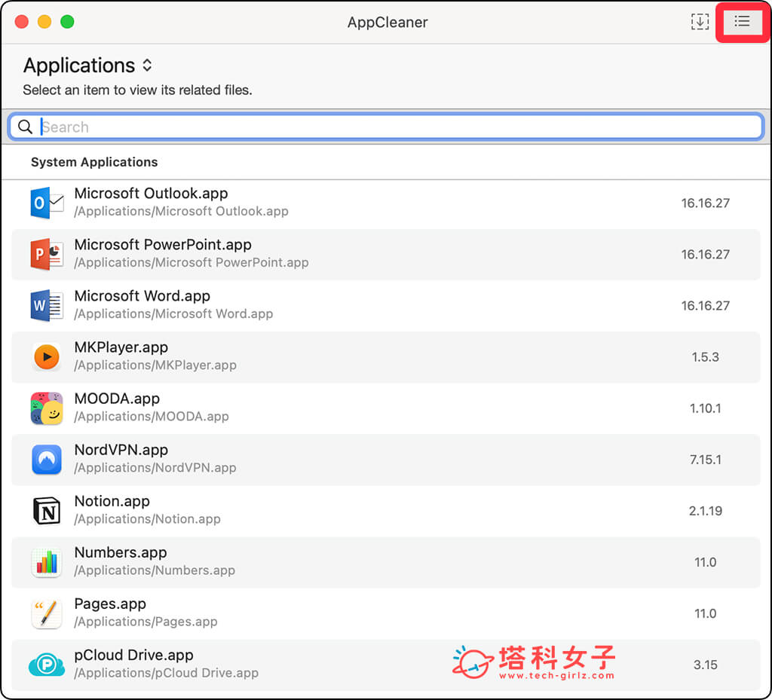772x700 pixels.
Task: Click Microsoft PowerPoint.app name
Action: [163, 244]
